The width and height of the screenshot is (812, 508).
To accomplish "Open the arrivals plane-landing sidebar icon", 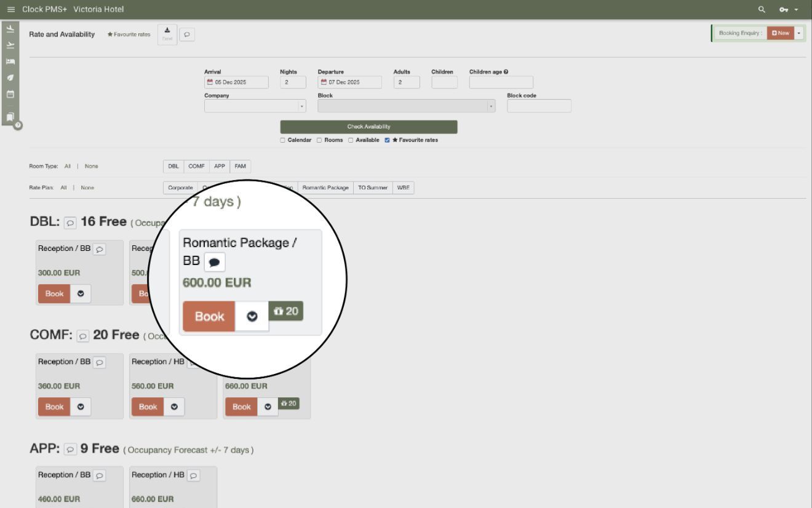I will coord(10,29).
